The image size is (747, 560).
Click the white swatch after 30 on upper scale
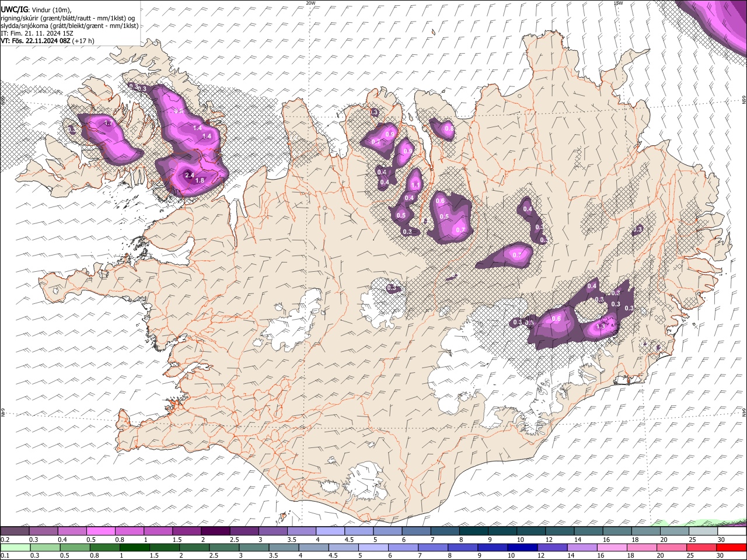[732, 531]
